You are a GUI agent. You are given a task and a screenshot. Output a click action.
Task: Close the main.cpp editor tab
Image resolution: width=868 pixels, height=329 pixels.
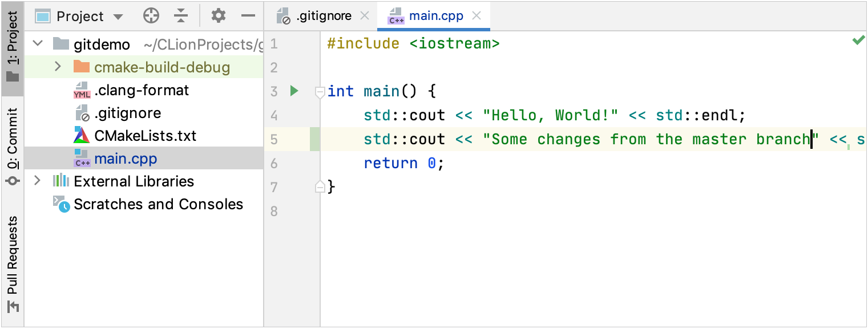(x=478, y=16)
